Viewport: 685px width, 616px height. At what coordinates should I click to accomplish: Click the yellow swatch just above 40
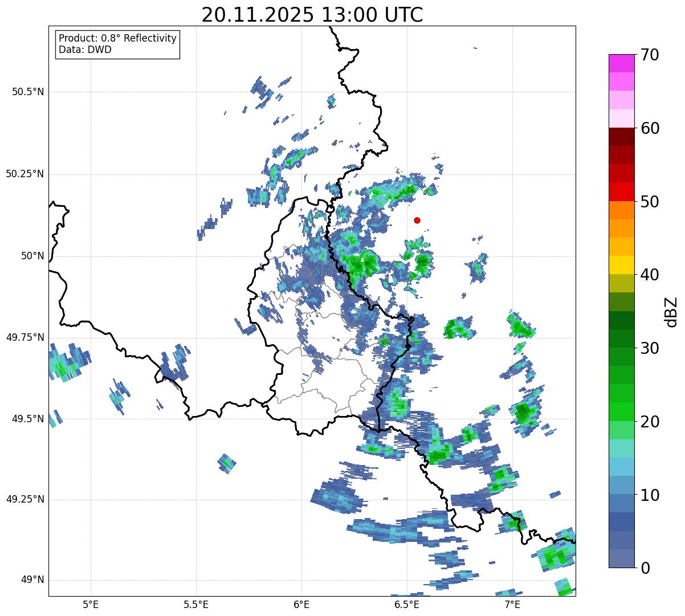point(621,265)
